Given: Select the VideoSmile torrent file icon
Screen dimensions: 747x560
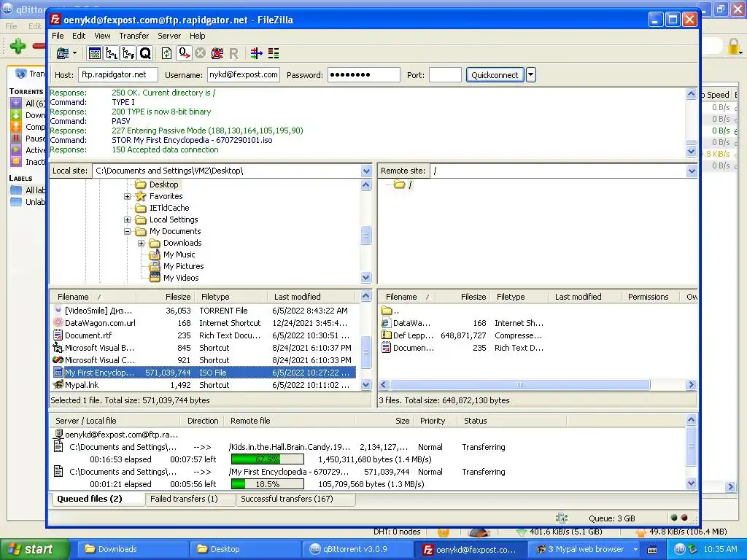Looking at the screenshot, I should pyautogui.click(x=58, y=311).
